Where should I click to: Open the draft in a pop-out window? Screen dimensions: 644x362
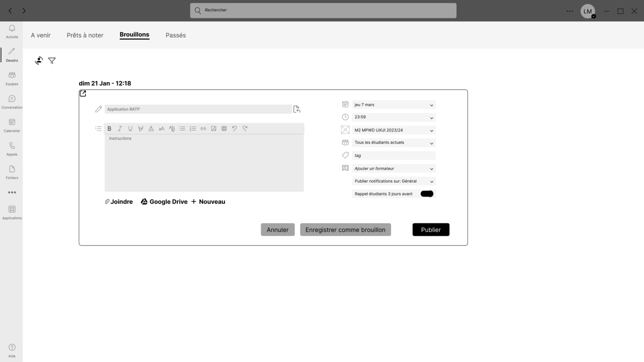[x=83, y=93]
